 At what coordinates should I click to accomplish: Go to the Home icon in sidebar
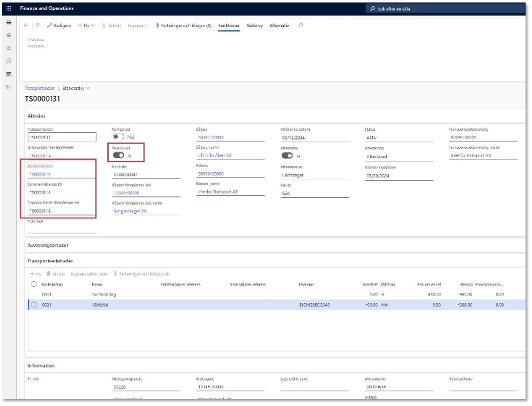coord(9,35)
